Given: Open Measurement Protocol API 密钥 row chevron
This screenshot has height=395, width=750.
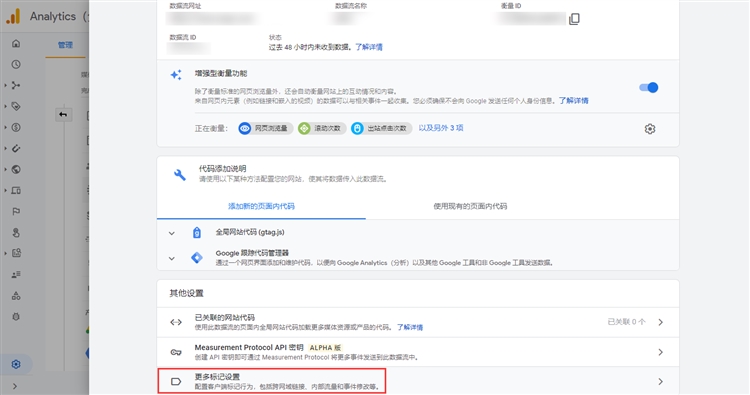Looking at the screenshot, I should point(661,352).
